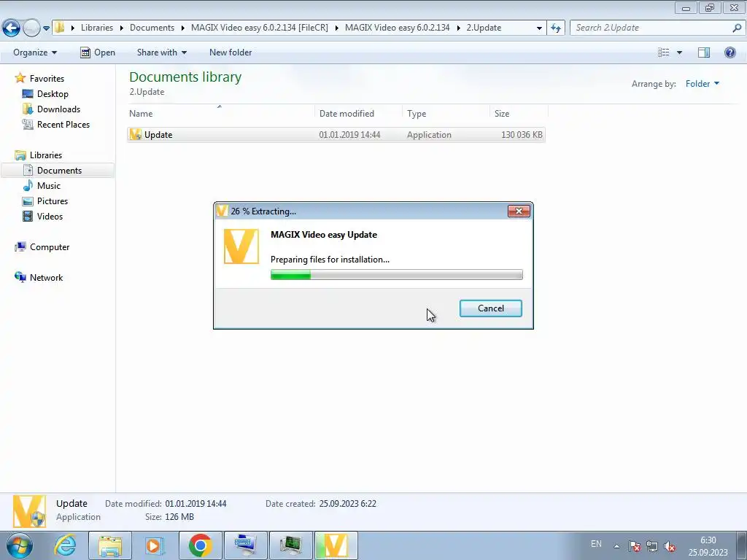Open the recent pages dropdown arrow
Image resolution: width=747 pixels, height=560 pixels.
tap(46, 28)
